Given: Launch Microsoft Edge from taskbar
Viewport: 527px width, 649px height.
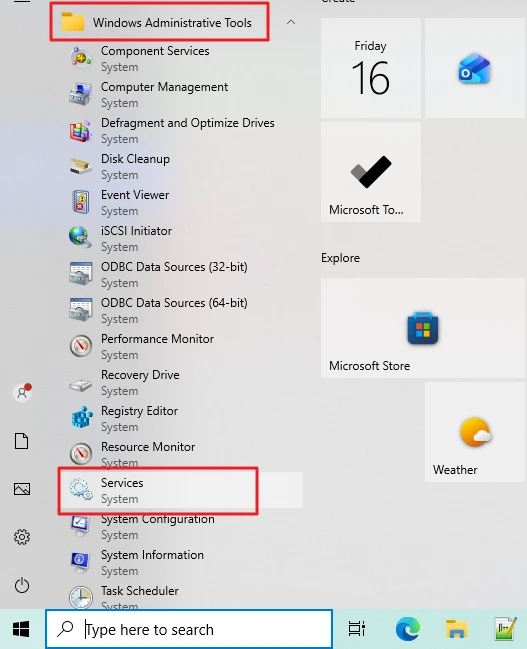Looking at the screenshot, I should click(408, 629).
